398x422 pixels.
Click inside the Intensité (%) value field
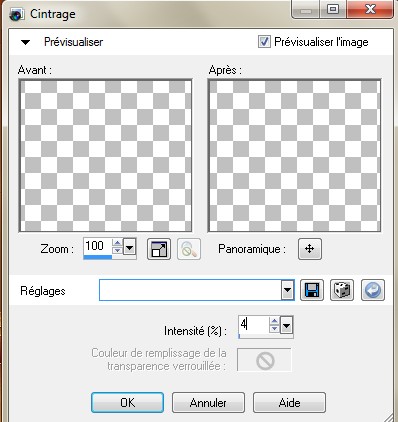click(x=254, y=324)
